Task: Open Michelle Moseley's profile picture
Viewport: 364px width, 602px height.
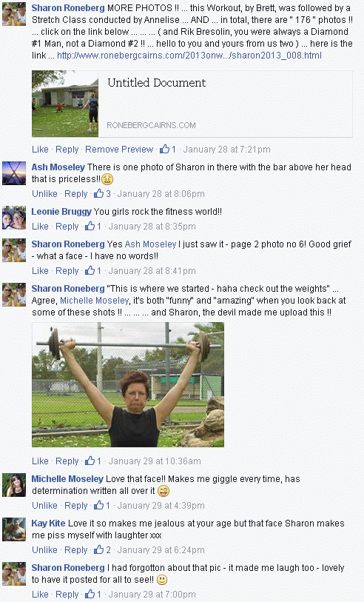Action: tap(14, 485)
